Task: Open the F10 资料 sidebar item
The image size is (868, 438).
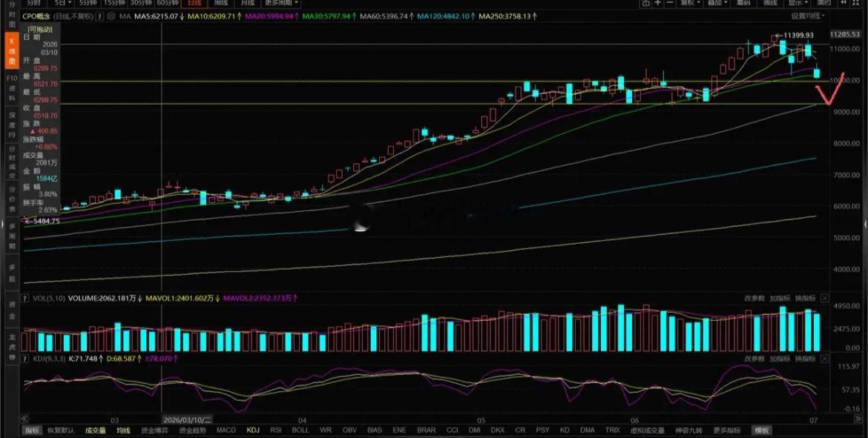Action: (12, 88)
